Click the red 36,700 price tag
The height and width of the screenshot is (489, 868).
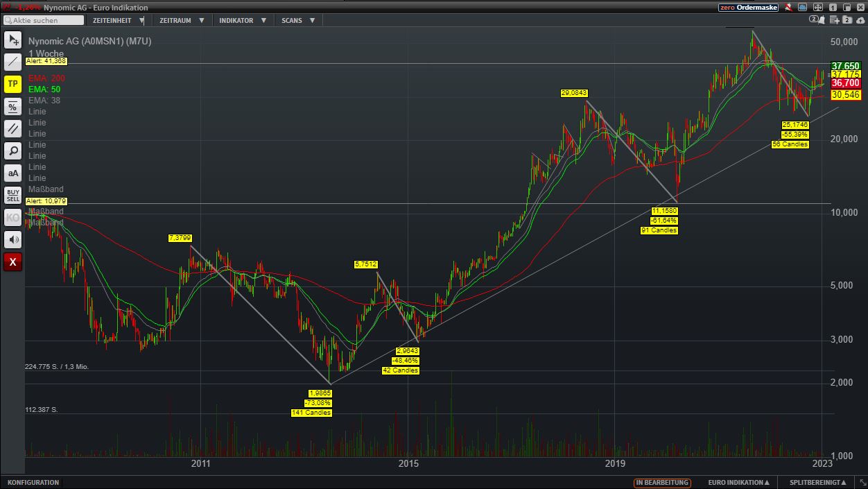tap(845, 83)
